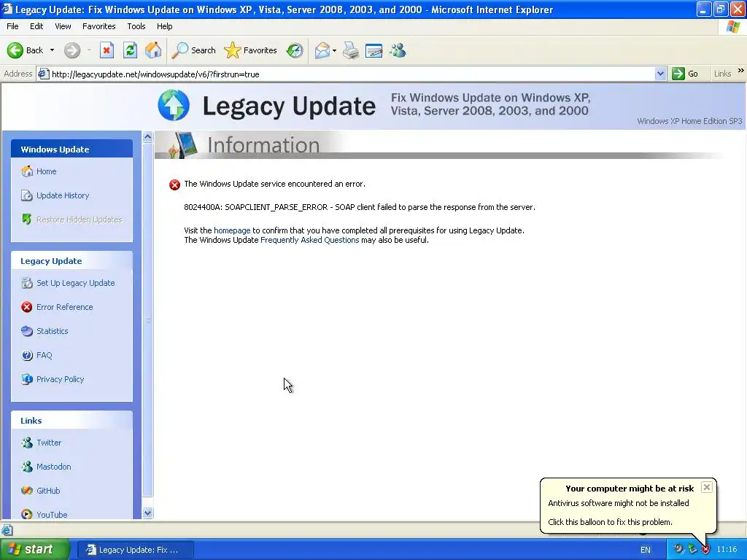The height and width of the screenshot is (560, 747).
Task: Click the Home house icon in the sidebar
Action: click(27, 171)
